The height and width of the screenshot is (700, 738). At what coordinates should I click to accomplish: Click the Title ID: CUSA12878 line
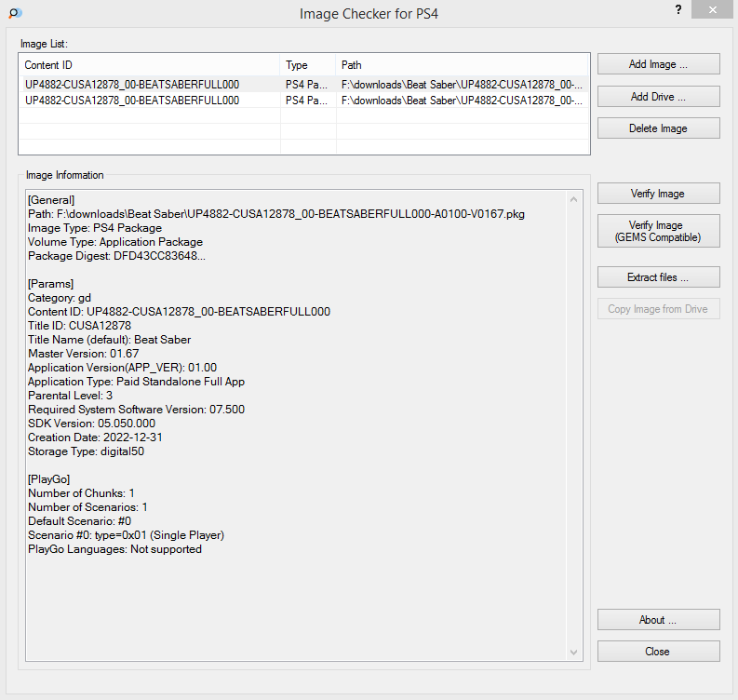[79, 326]
